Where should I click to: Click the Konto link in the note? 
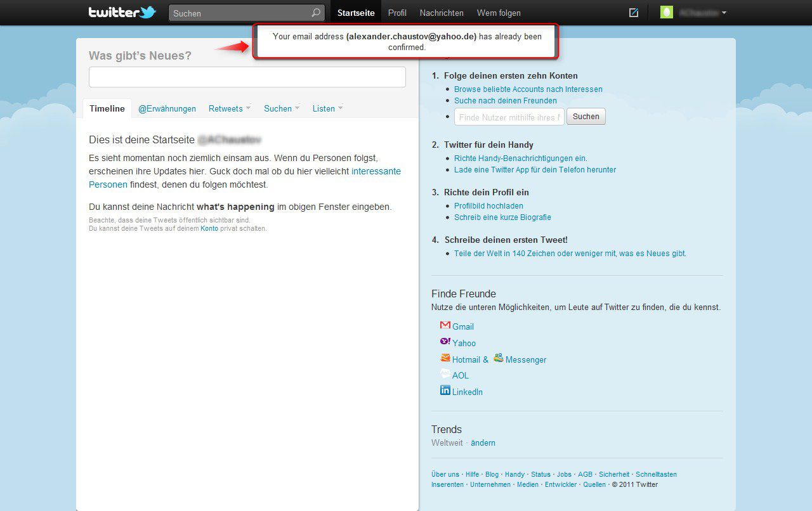pos(209,228)
